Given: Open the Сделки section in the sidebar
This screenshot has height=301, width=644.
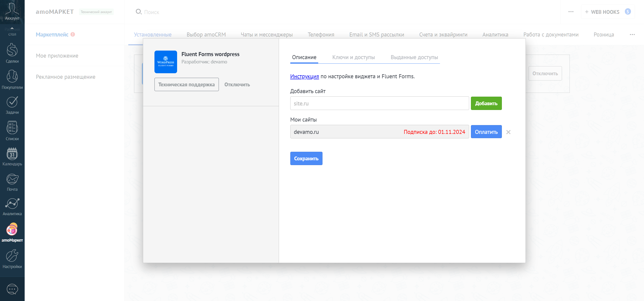Looking at the screenshot, I should tap(12, 53).
